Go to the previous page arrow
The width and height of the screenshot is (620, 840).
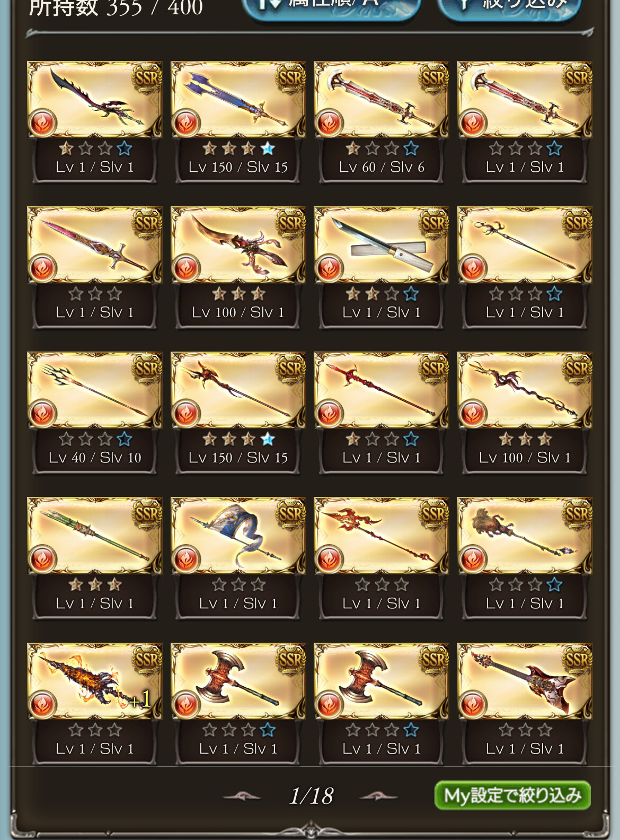(241, 796)
